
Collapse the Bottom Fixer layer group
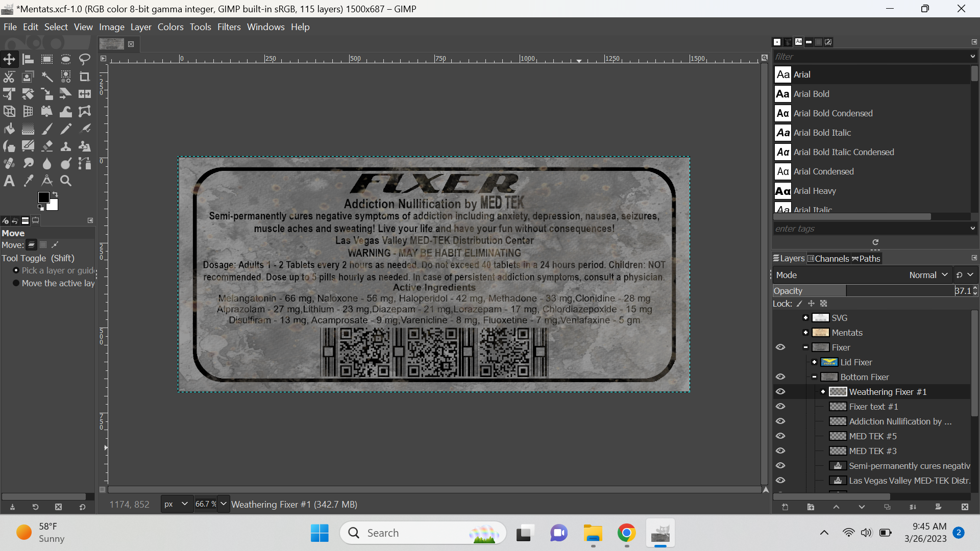pos(814,377)
